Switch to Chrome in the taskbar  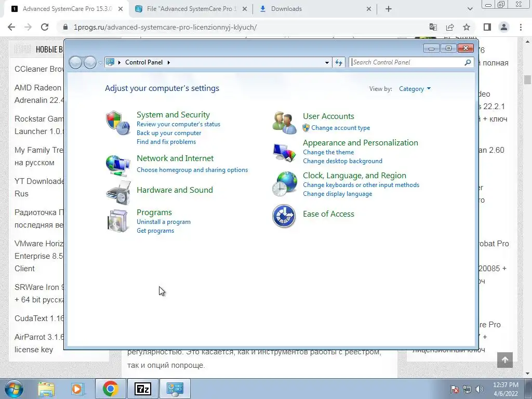(x=111, y=389)
